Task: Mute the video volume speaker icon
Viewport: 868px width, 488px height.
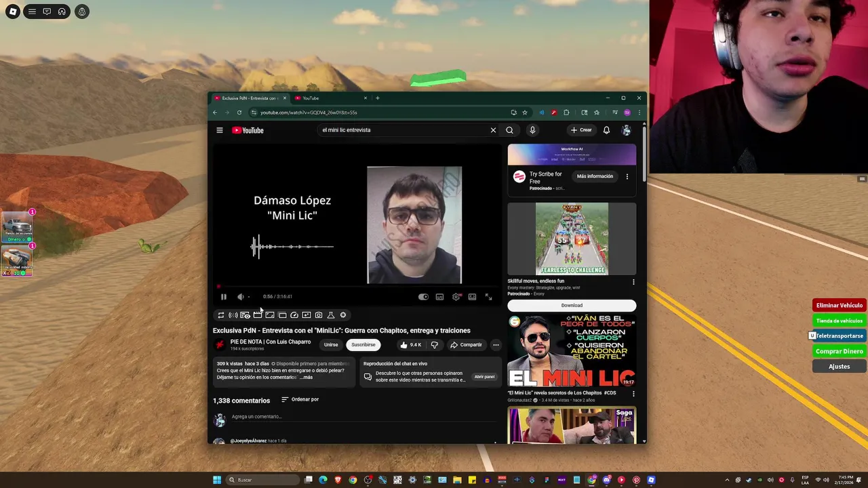Action: pyautogui.click(x=240, y=296)
